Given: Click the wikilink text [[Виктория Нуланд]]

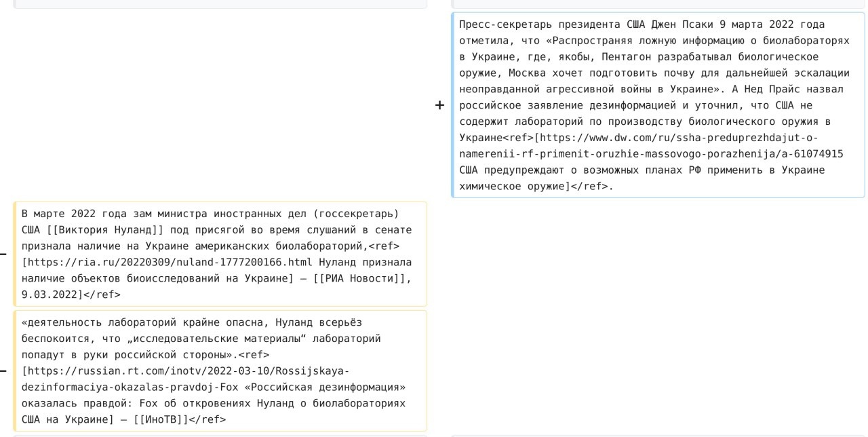Looking at the screenshot, I should (104, 230).
